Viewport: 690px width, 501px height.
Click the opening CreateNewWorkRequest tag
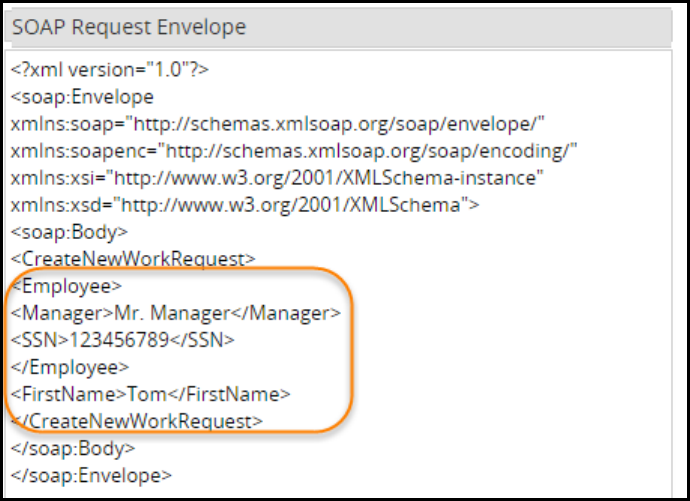coord(133,260)
